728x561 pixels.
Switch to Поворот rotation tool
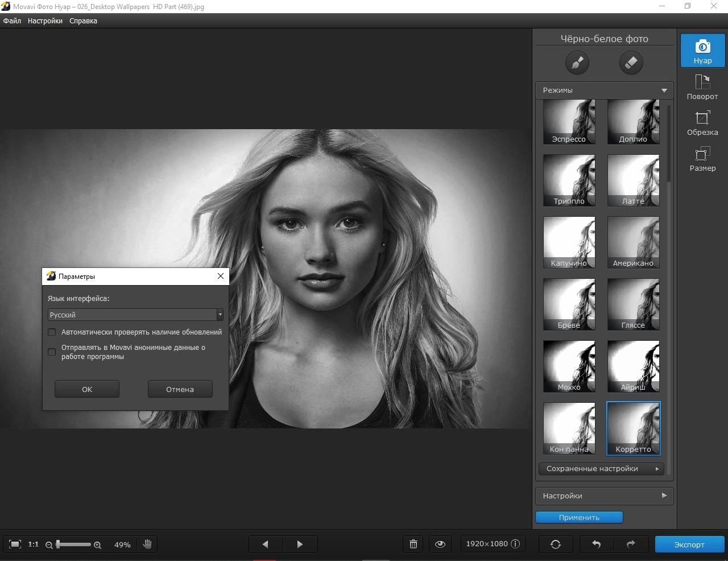point(702,86)
